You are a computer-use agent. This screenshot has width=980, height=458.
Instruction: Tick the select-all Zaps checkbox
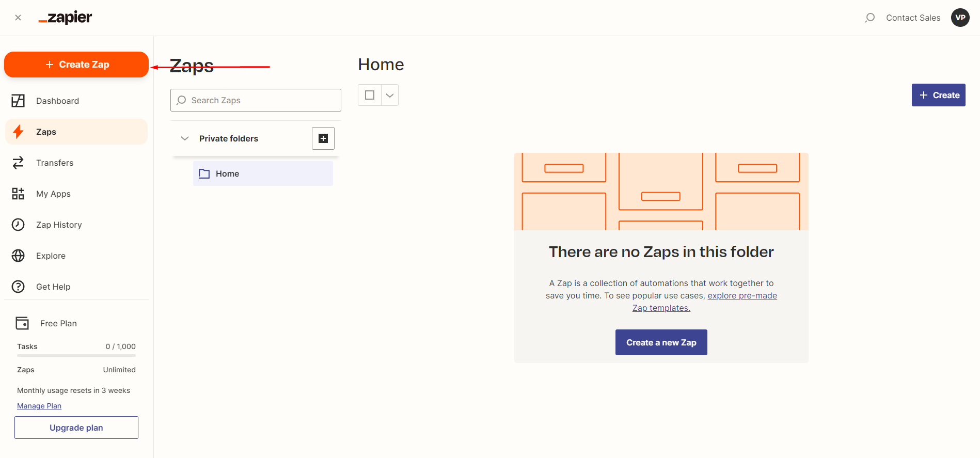(x=370, y=95)
